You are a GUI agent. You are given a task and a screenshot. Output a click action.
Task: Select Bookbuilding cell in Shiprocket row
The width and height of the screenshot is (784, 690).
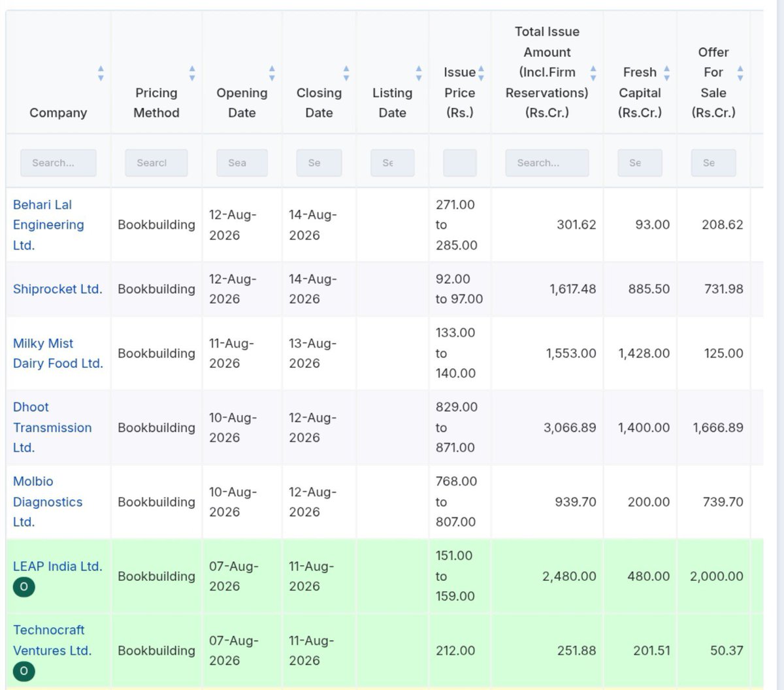156,289
